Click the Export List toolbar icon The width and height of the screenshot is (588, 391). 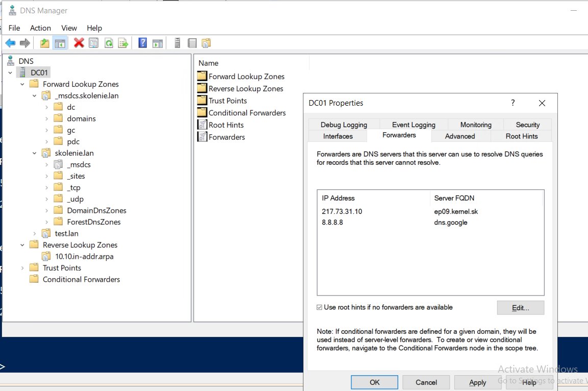[x=123, y=43]
